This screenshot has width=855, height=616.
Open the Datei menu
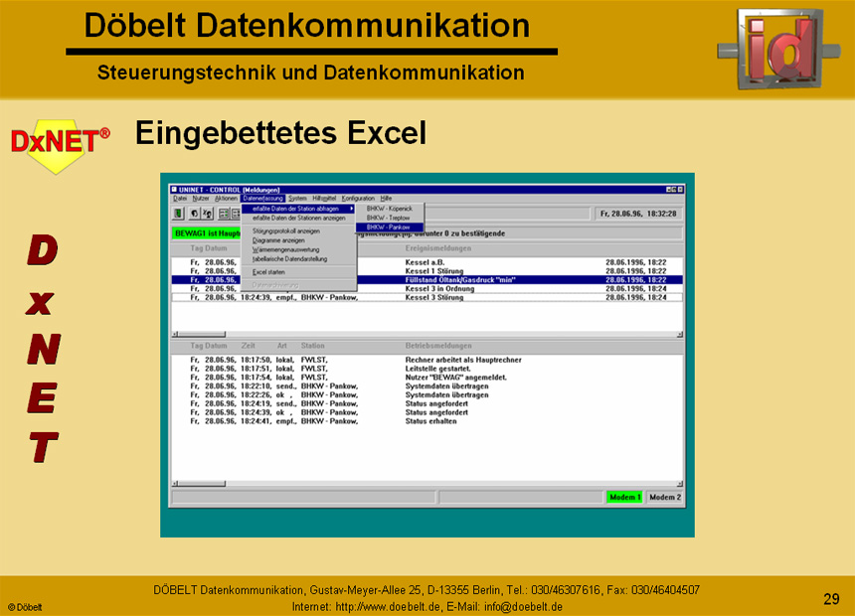[x=179, y=199]
